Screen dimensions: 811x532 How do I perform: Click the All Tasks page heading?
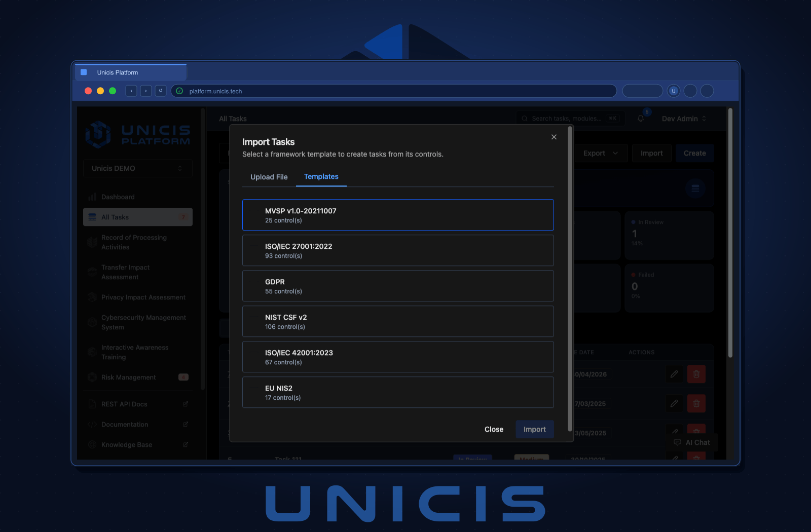coord(233,119)
